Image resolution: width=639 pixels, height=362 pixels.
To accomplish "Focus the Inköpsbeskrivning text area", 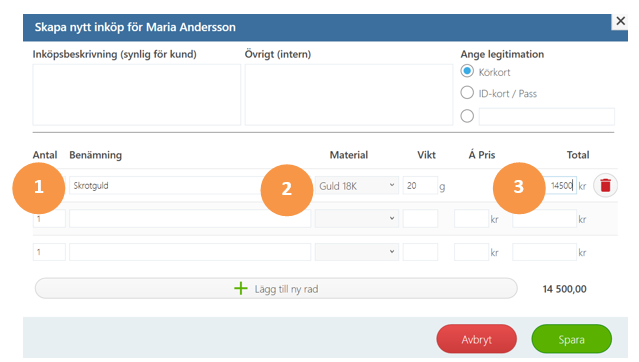I will 137,95.
